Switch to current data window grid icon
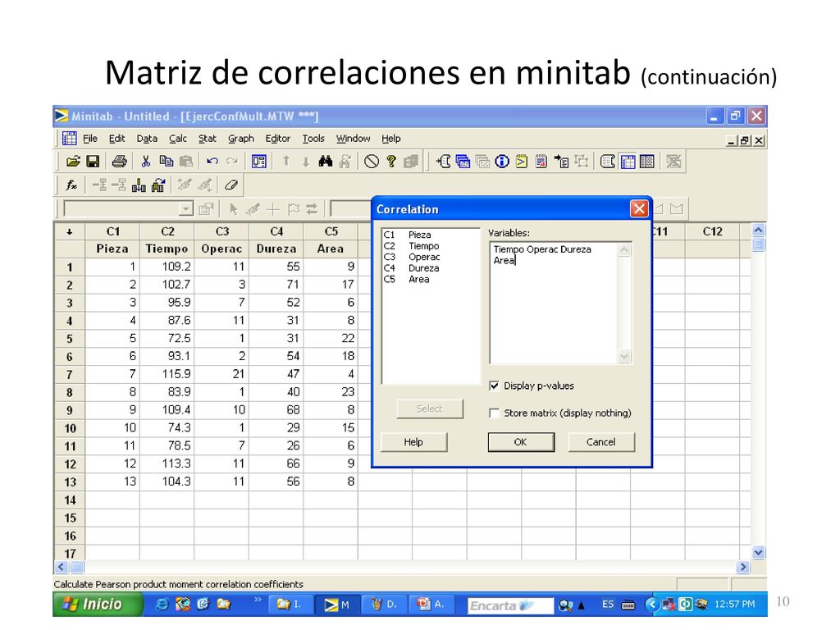840x630 pixels. [628, 162]
